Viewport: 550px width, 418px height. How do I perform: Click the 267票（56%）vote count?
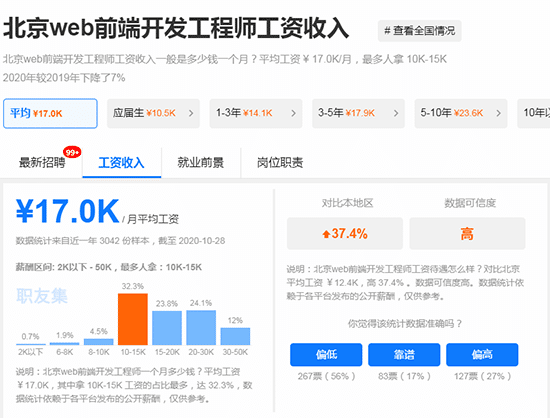(327, 376)
